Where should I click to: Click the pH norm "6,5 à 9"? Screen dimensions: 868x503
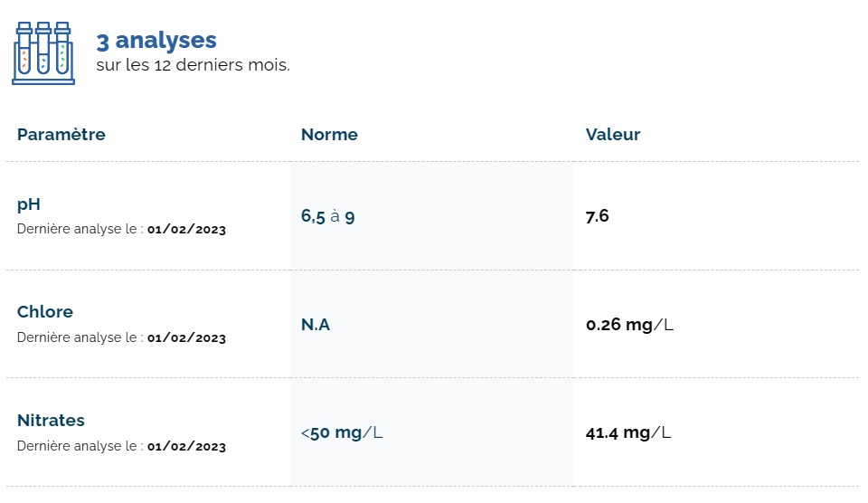[x=327, y=216]
